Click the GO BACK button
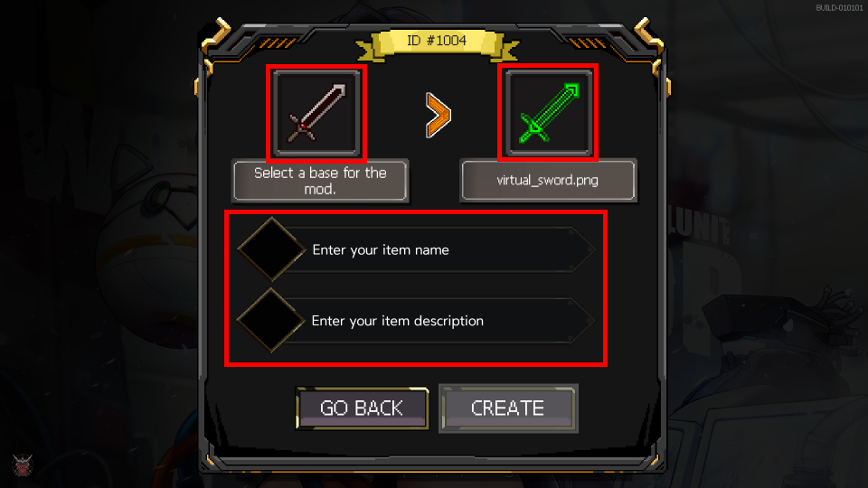Viewport: 868px width, 488px height. (362, 408)
